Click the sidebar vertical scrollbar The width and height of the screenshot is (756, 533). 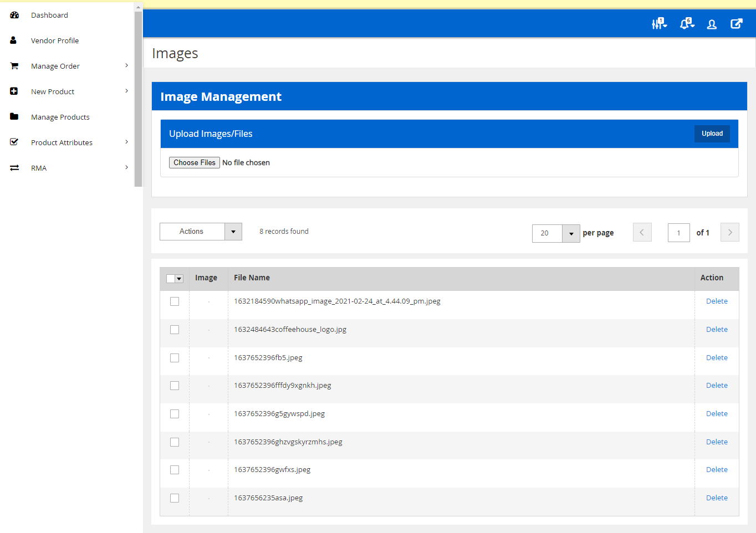pos(138,99)
